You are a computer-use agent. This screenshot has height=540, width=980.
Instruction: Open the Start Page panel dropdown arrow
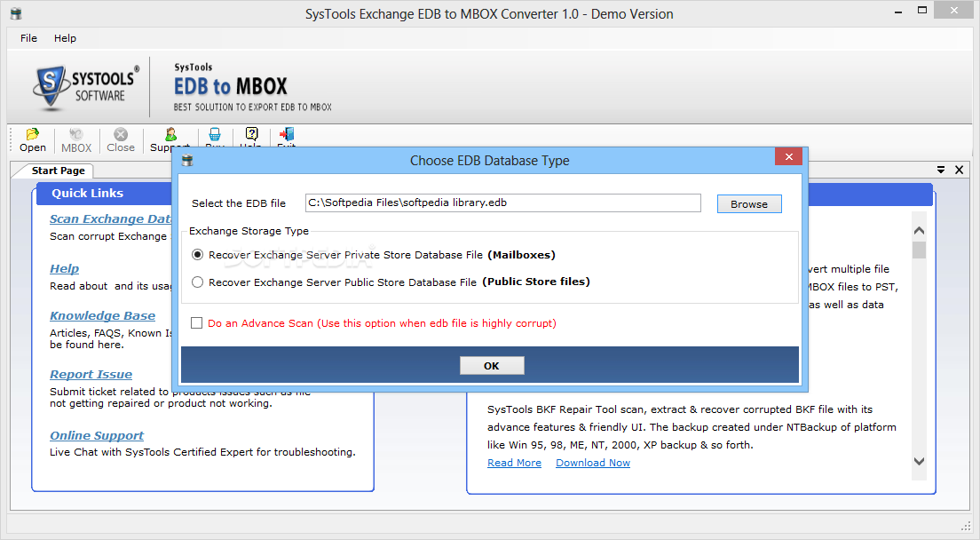click(941, 170)
